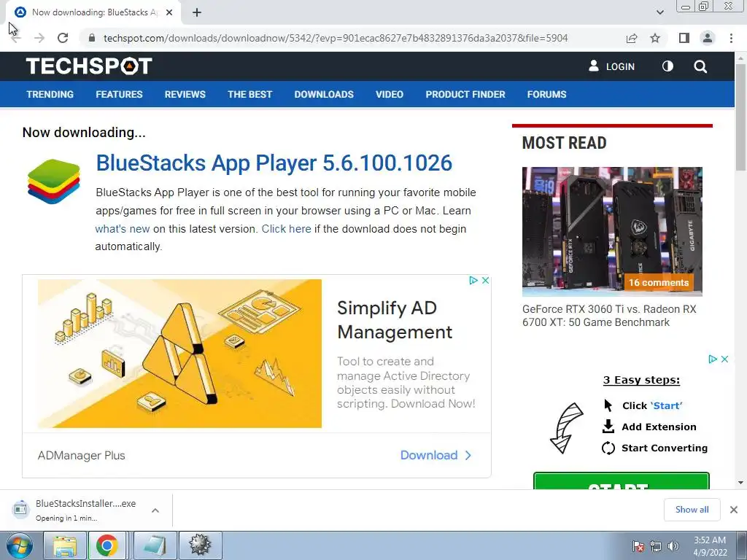747x560 pixels.
Task: Click the BlueStacks App Player title link
Action: pyautogui.click(x=274, y=163)
